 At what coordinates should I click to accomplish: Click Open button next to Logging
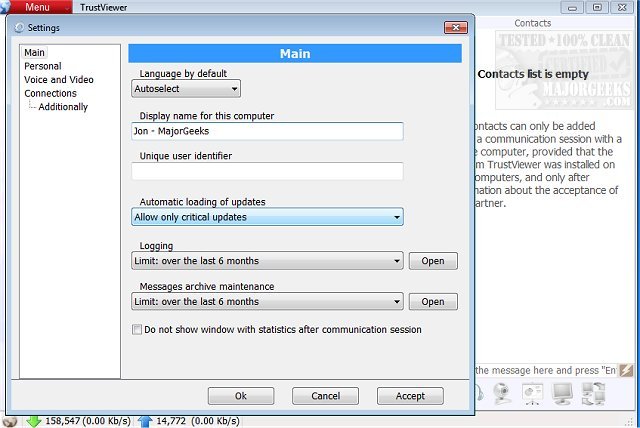(x=433, y=261)
